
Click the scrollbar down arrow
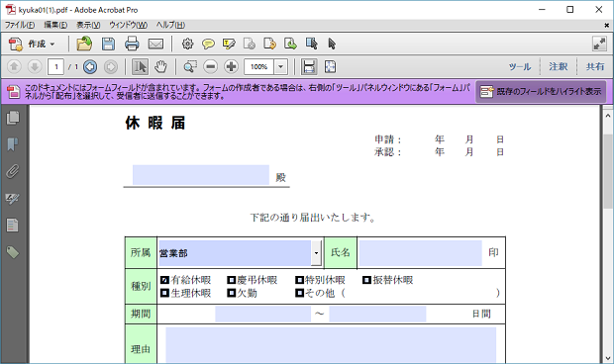pos(608,357)
